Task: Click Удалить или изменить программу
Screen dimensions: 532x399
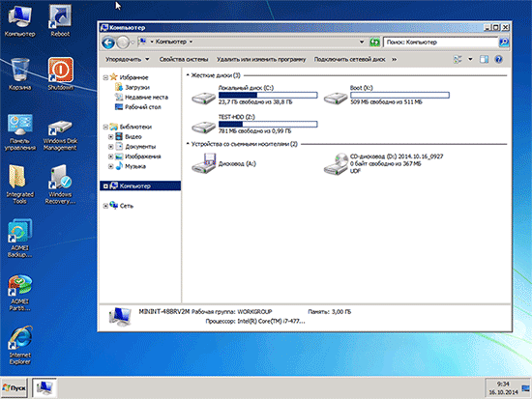Action: point(261,59)
